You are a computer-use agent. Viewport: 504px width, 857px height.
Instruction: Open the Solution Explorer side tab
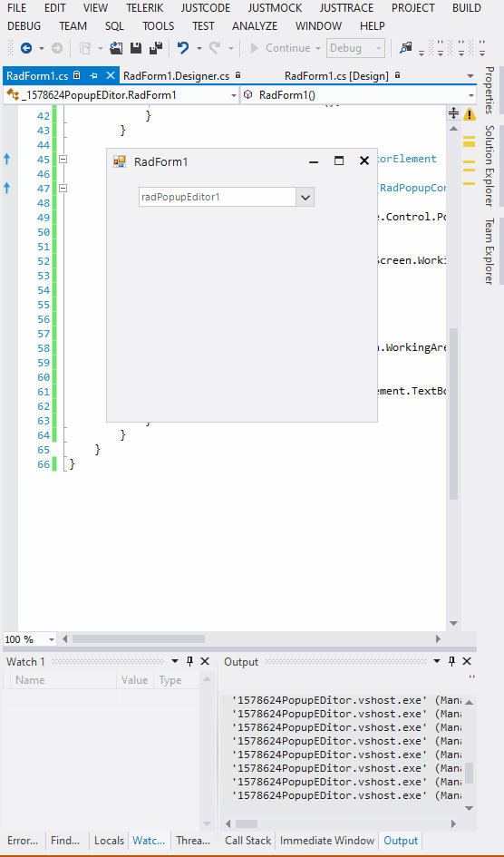click(489, 166)
